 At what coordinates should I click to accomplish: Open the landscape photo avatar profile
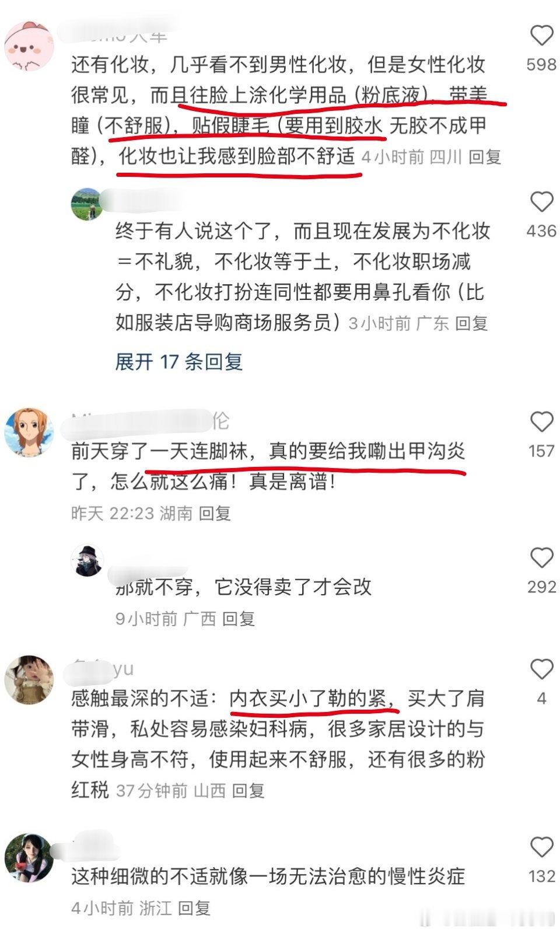(x=87, y=204)
